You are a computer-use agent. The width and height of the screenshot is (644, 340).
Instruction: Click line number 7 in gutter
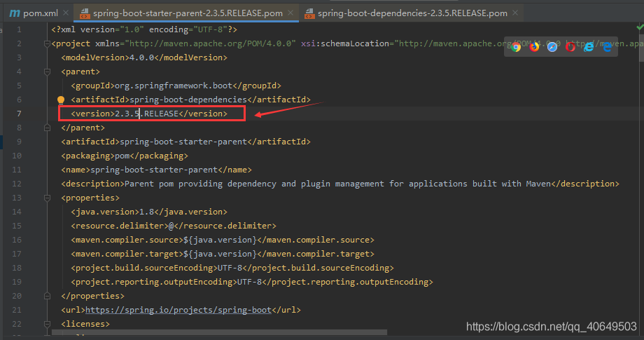coord(19,114)
